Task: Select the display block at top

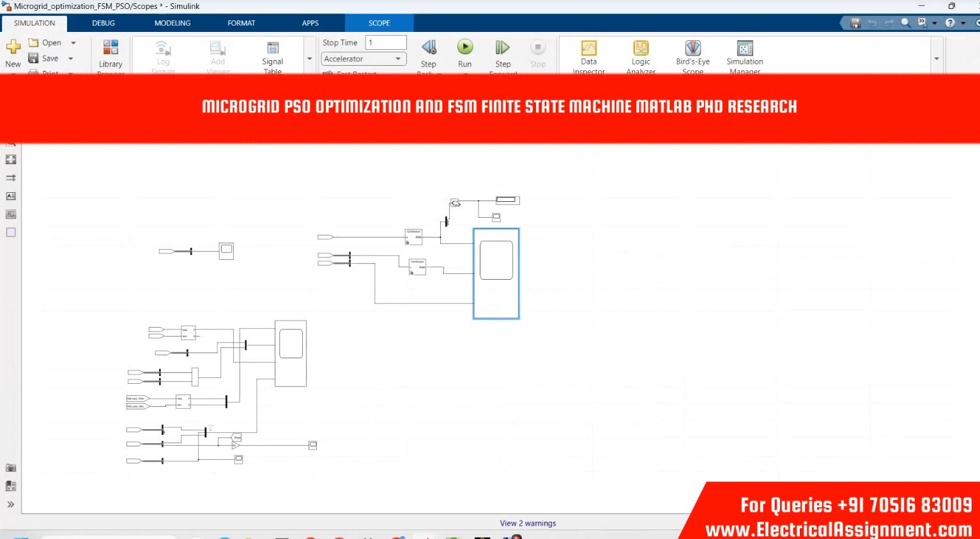Action: tap(508, 200)
